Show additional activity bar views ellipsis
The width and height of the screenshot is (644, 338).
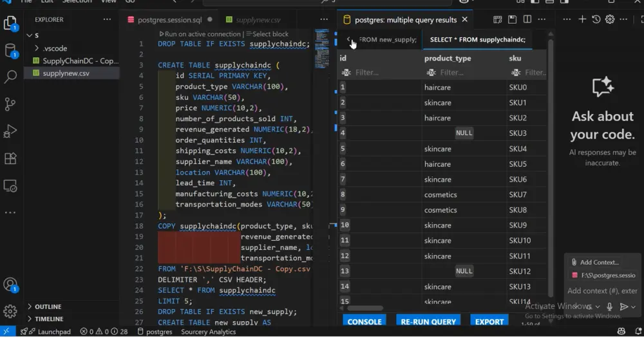[x=10, y=212]
